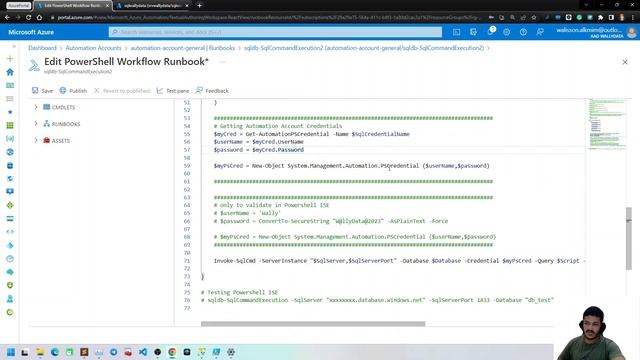The width and height of the screenshot is (640, 360).
Task: Click the line 59 New-Object PSCredential code
Action: tap(351, 166)
